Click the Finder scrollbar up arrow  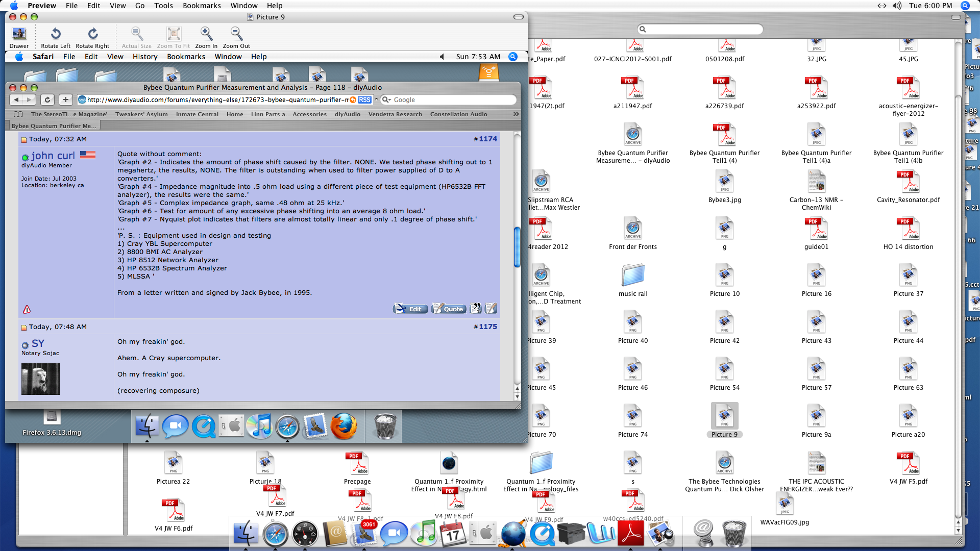958,522
